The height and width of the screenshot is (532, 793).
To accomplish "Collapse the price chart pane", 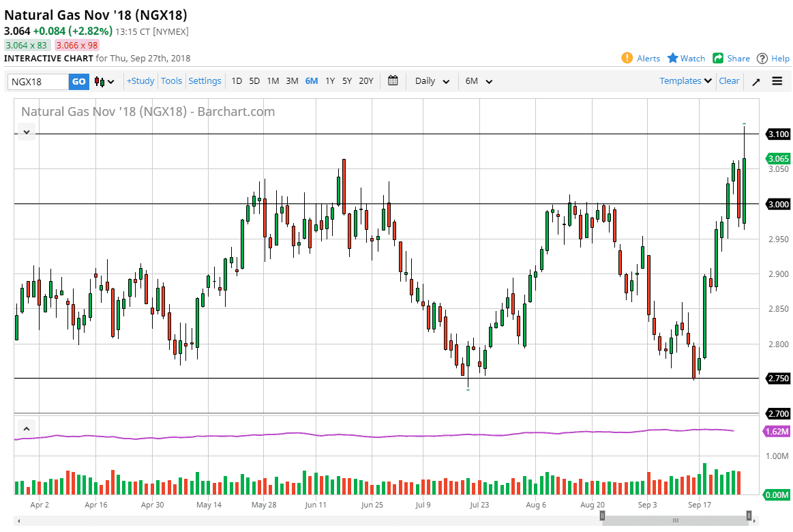I will click(26, 132).
